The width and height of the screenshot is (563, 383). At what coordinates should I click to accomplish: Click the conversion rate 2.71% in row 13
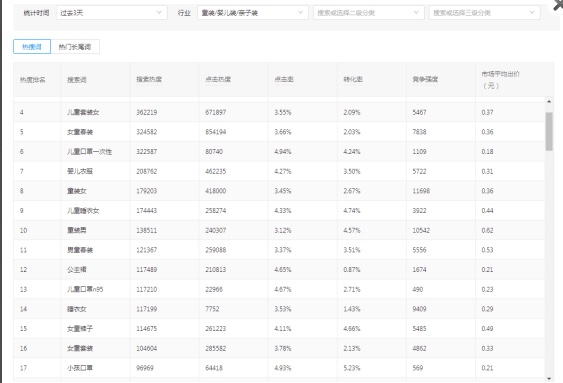pos(352,289)
